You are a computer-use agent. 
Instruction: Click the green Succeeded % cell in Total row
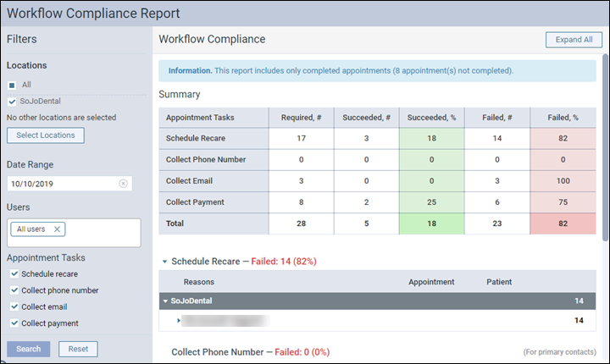pyautogui.click(x=431, y=223)
